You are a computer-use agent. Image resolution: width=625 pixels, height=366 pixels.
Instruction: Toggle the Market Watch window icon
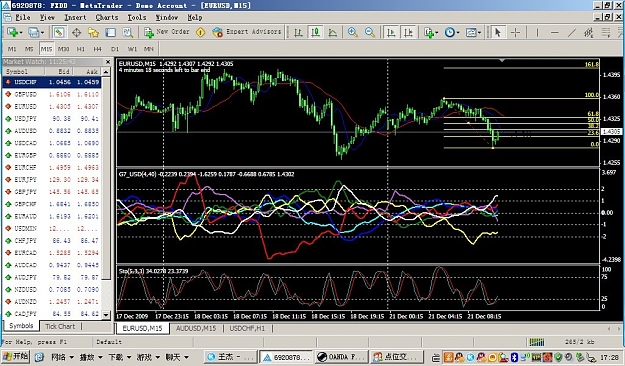click(x=59, y=32)
